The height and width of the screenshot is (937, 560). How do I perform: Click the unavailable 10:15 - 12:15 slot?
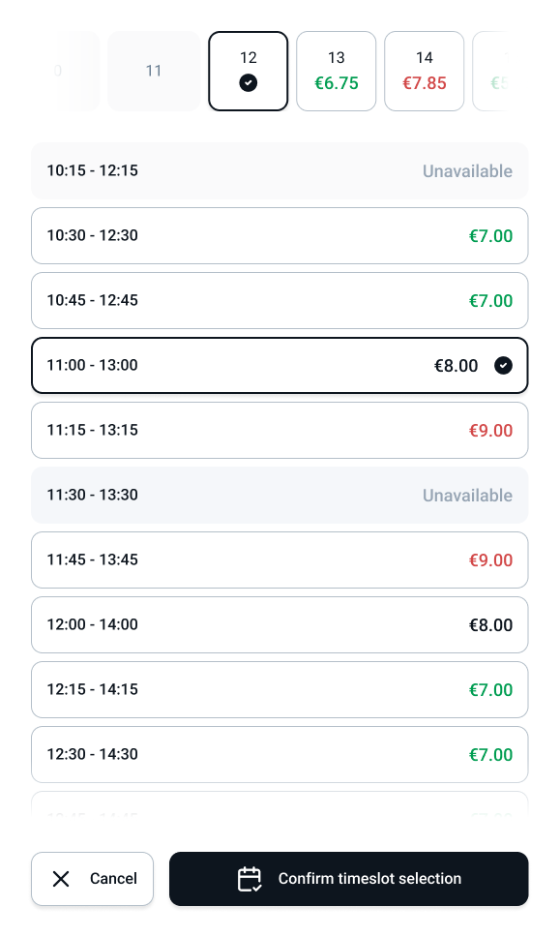coord(280,170)
